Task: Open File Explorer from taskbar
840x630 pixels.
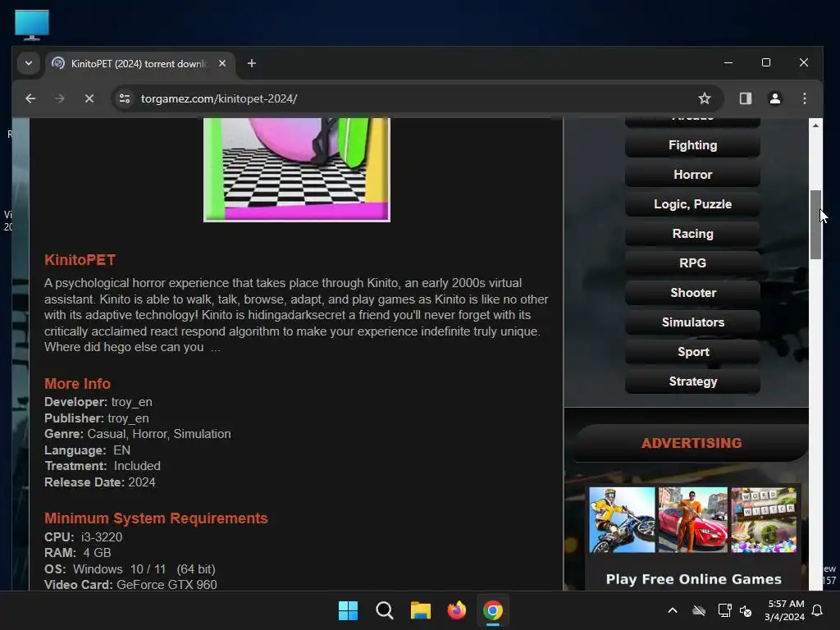Action: pos(421,610)
